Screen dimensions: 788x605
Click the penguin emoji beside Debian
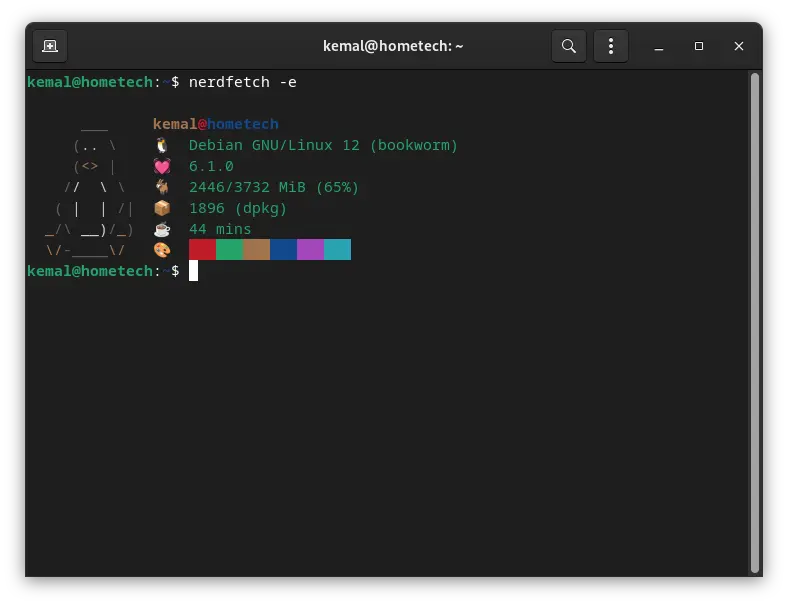(x=162, y=145)
